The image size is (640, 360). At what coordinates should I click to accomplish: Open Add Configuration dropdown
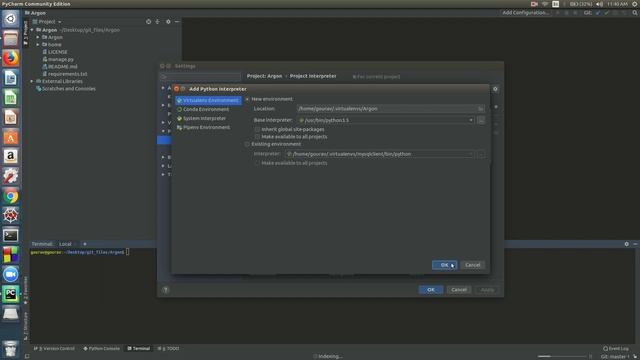point(525,13)
